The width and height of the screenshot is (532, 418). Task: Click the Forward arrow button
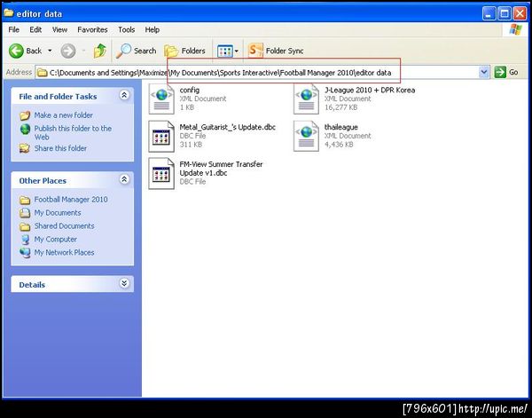click(68, 51)
